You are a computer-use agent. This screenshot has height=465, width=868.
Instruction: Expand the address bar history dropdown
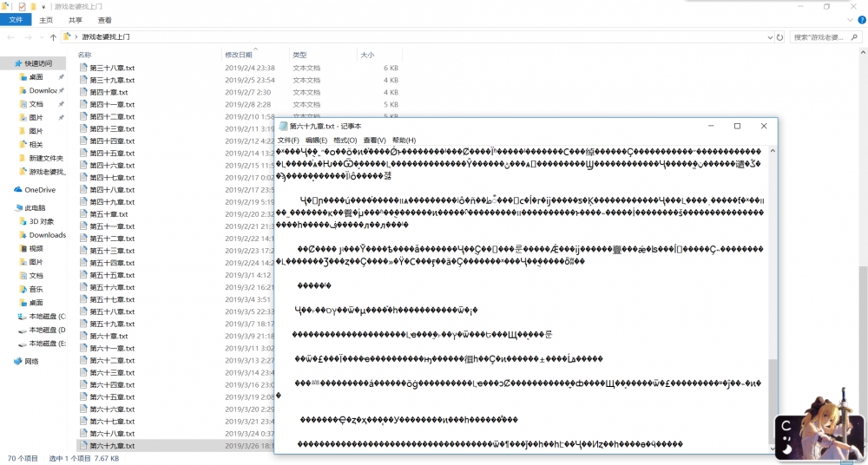click(770, 37)
